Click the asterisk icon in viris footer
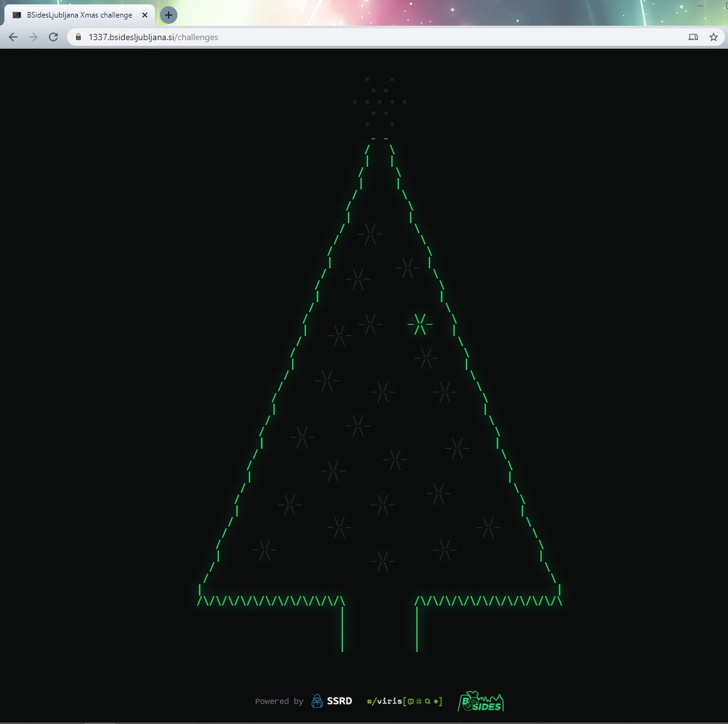728x724 pixels. click(x=436, y=701)
